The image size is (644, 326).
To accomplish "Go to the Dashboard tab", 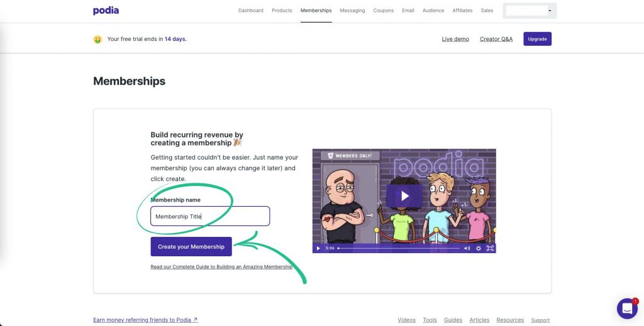I will 251,11.
